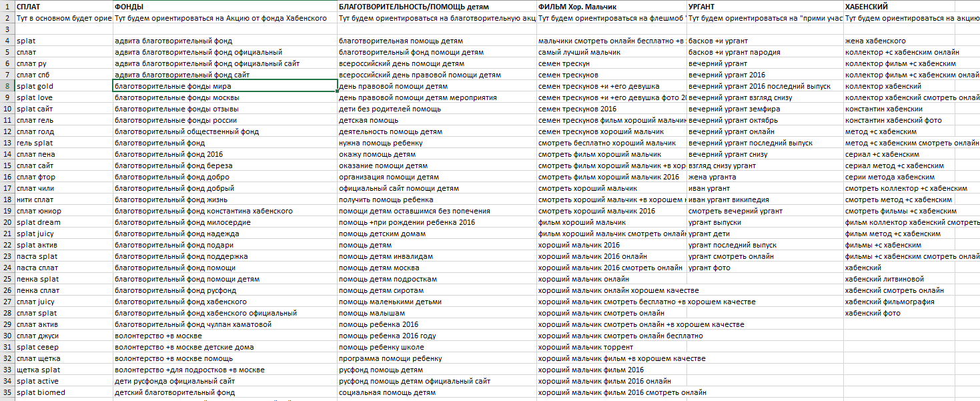Select the cell 'иван ургант википедия'
Screen dimensions: 980x401
tap(765, 199)
